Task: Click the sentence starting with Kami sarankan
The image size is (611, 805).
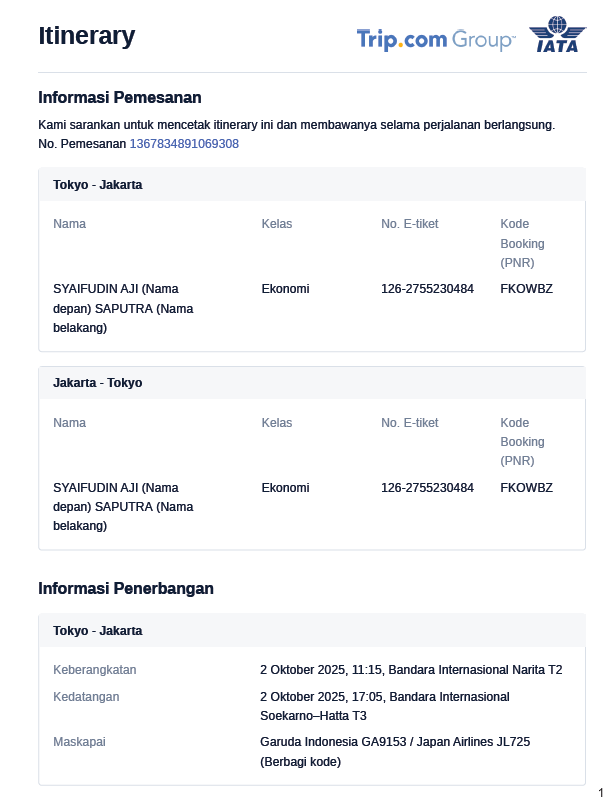Action: point(296,125)
